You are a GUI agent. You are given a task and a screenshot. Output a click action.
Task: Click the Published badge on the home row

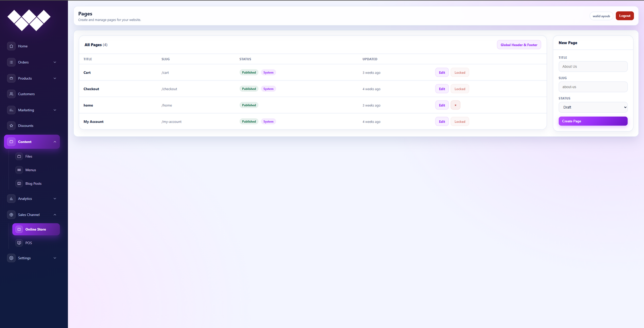(249, 105)
